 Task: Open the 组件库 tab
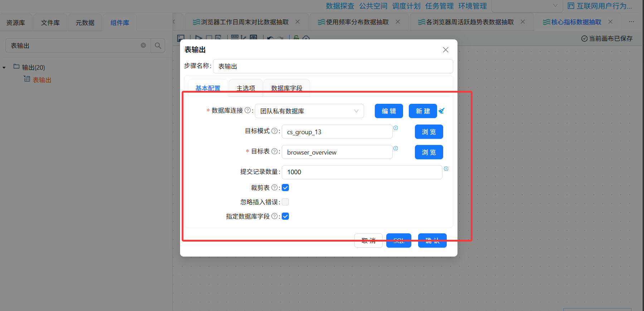click(120, 23)
